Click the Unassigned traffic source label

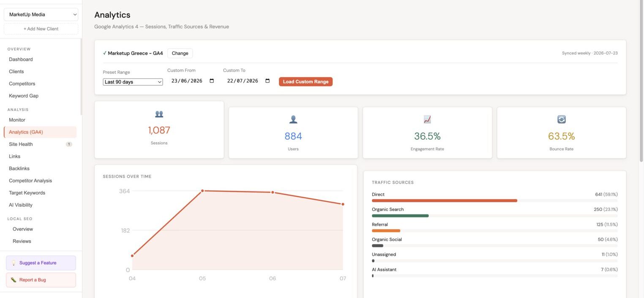point(384,255)
